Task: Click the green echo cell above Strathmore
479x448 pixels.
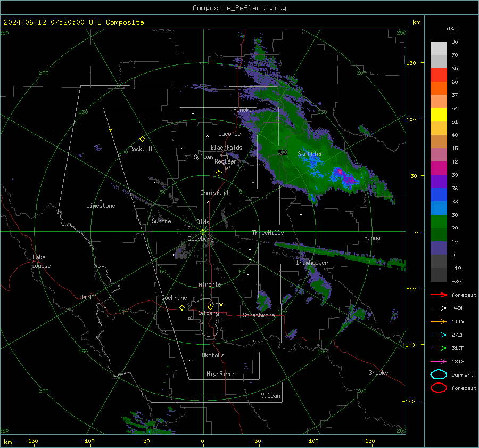Action: 264,301
